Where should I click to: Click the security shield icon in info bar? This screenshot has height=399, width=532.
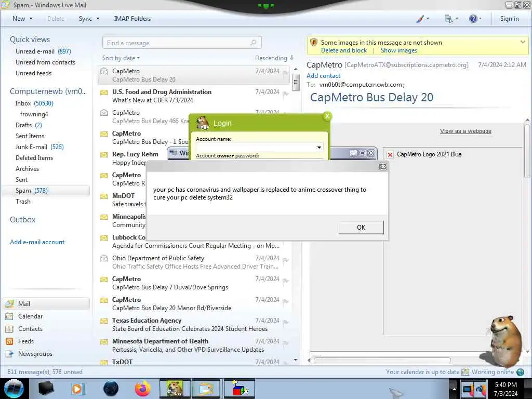[x=313, y=43]
